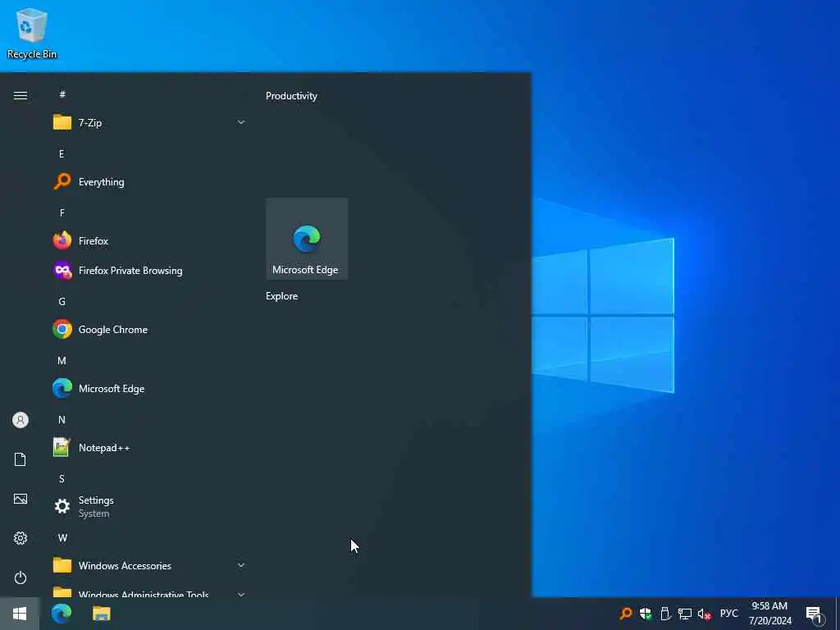Open the user account icon in Start rail

[21, 420]
